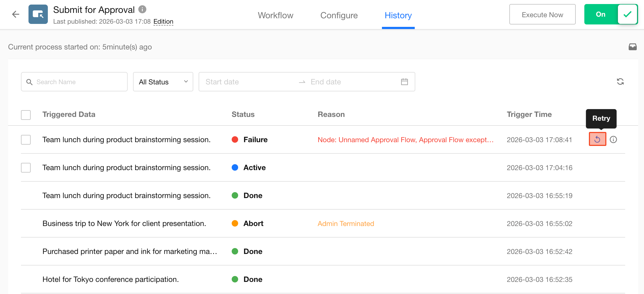Open the Configure tab

pyautogui.click(x=339, y=15)
